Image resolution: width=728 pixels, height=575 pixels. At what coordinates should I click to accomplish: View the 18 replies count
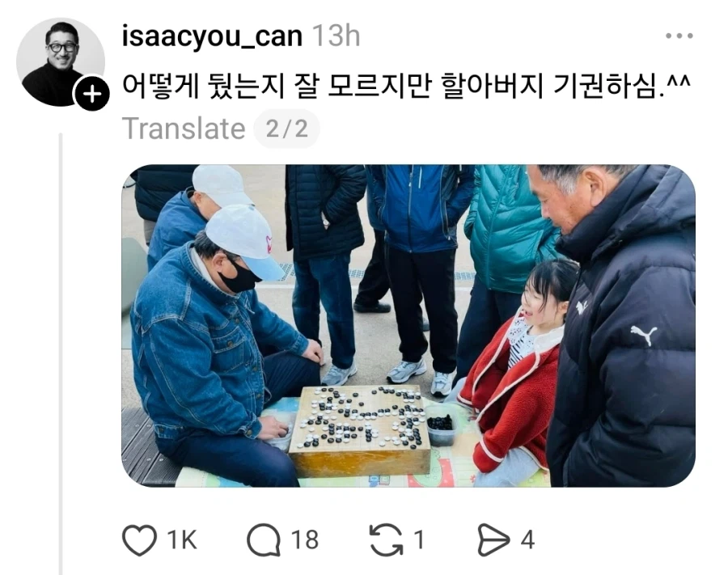(305, 540)
